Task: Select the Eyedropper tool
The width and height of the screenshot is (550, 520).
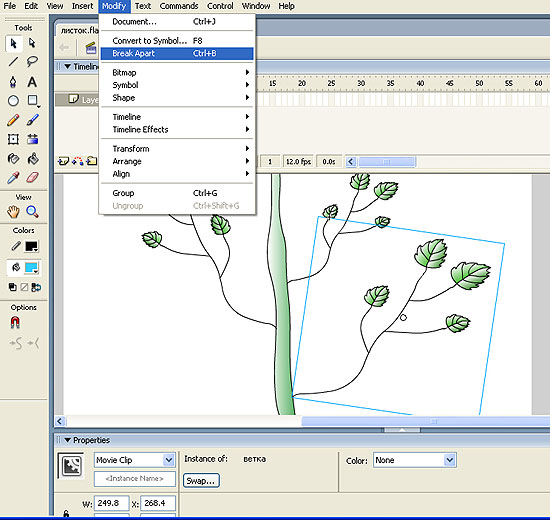Action: coord(13,178)
